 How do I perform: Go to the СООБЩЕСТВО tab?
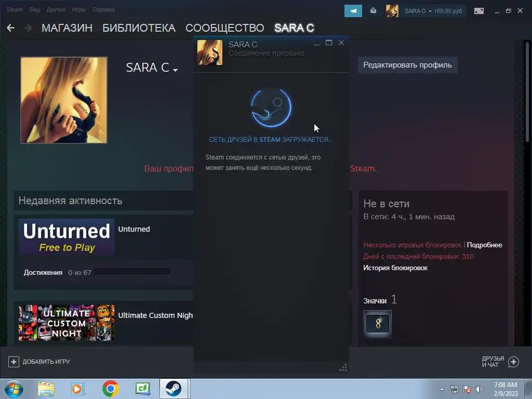tap(224, 28)
